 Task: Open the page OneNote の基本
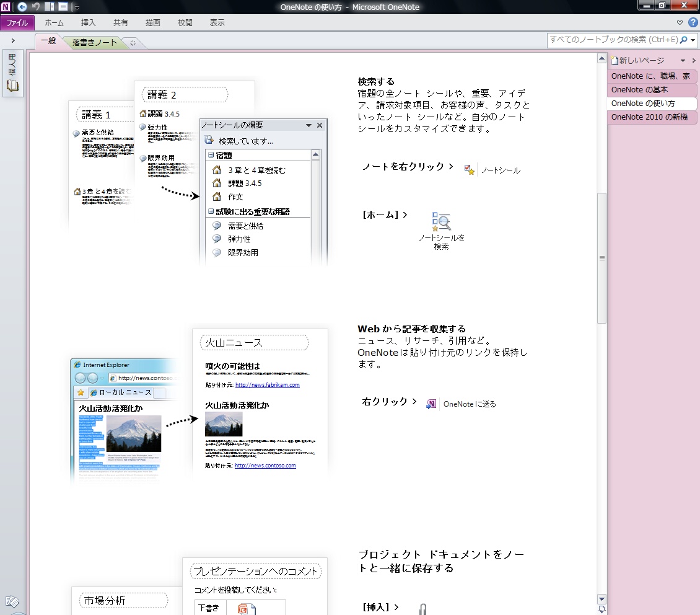651,90
